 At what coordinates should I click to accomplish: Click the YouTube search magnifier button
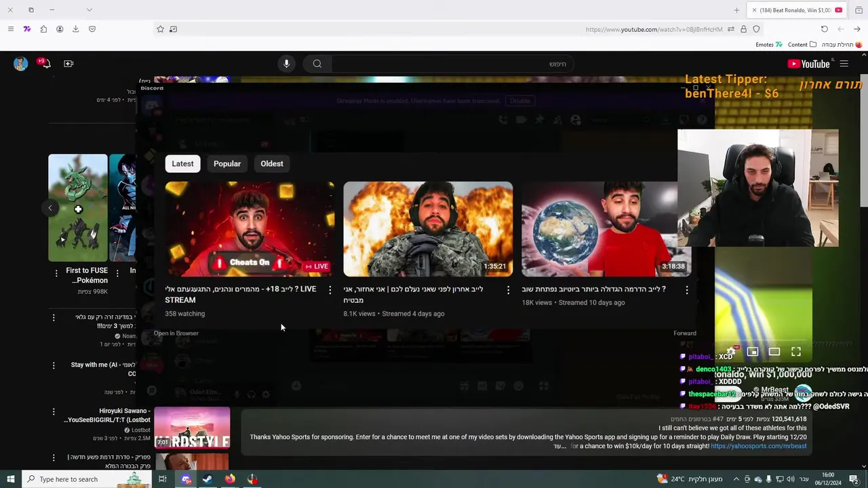pyautogui.click(x=317, y=64)
